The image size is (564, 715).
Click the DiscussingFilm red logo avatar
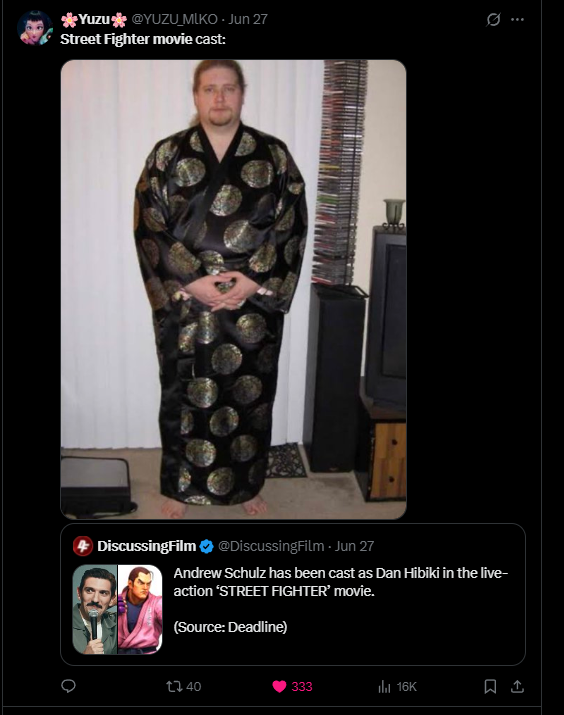pyautogui.click(x=83, y=546)
